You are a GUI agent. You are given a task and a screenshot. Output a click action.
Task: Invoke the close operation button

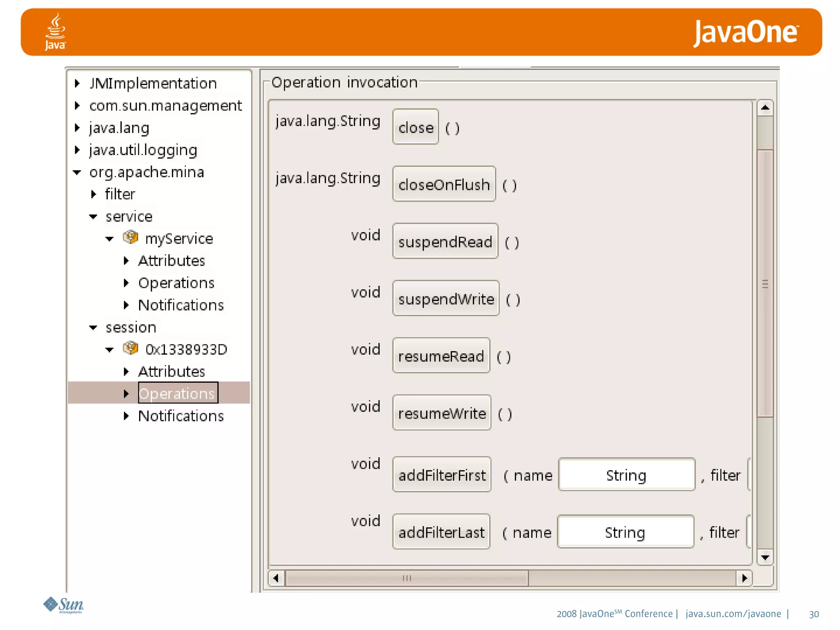tap(415, 127)
